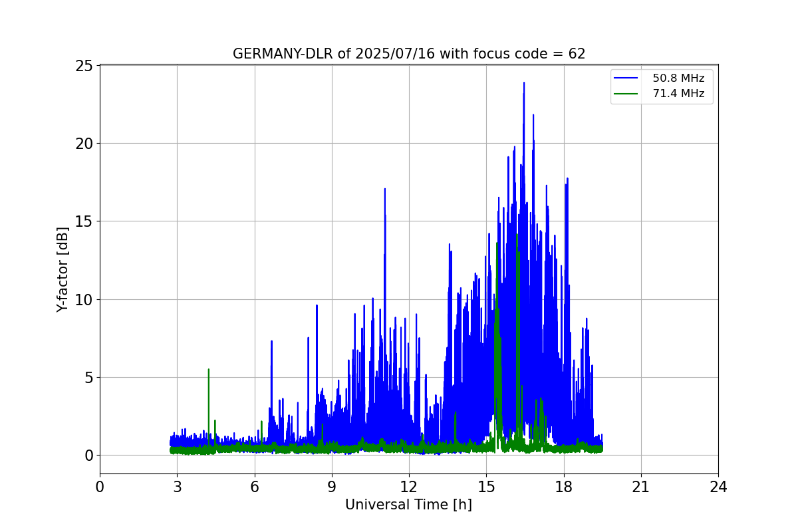
Task: Click x-axis tick label 15
Action: 486,487
